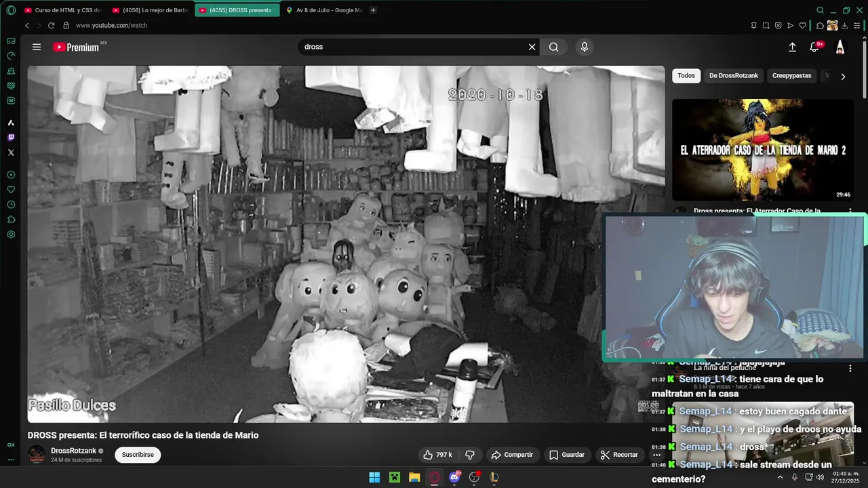Screen dimensions: 868x488
Task: Open history clock icon in sidebar
Action: (x=11, y=205)
